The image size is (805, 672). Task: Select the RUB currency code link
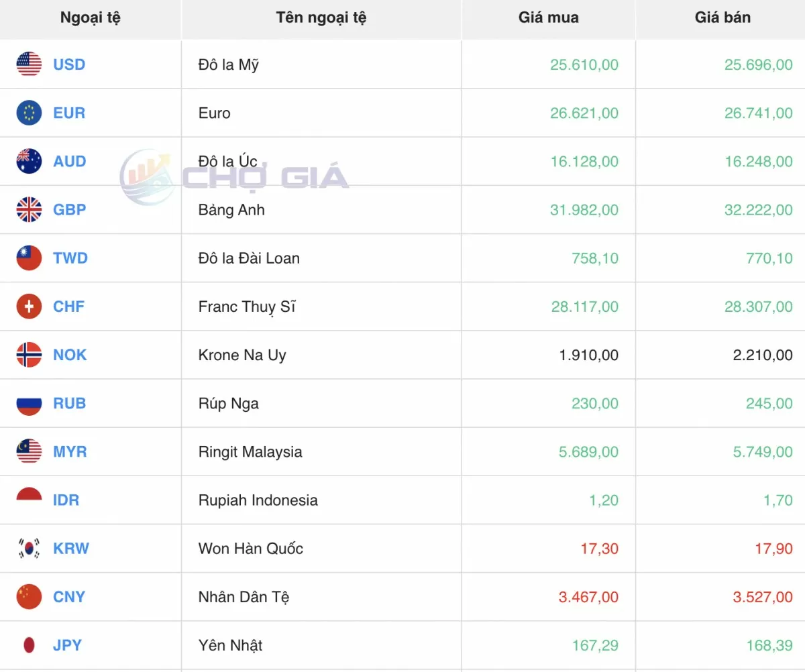(69, 403)
